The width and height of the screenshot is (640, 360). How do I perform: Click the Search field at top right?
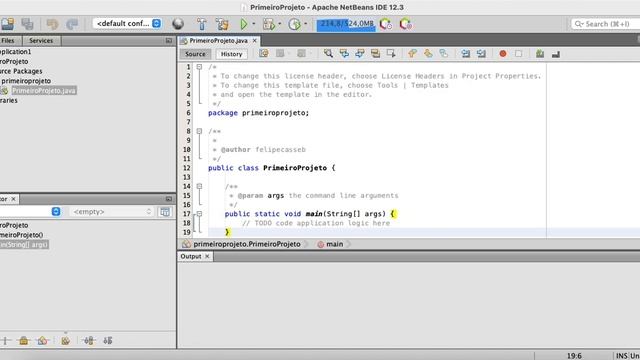click(605, 24)
